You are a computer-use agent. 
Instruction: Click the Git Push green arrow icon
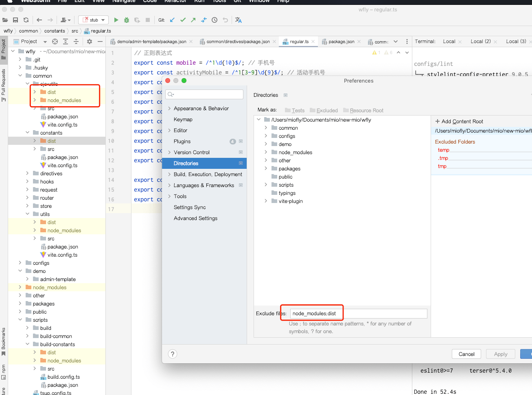193,20
